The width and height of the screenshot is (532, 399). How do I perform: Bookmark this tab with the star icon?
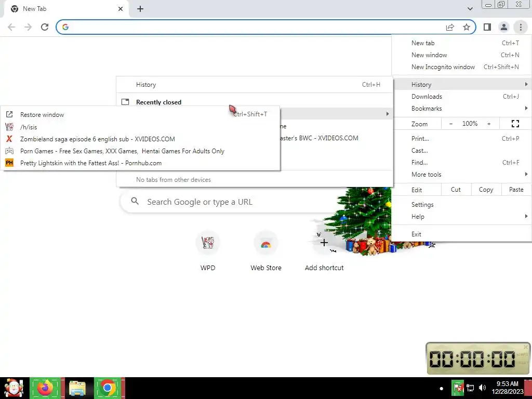[x=467, y=27]
